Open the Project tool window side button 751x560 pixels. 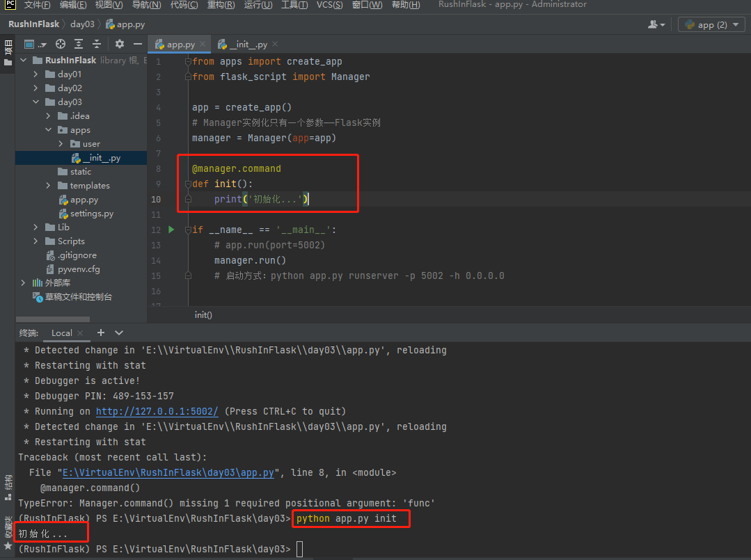click(8, 54)
